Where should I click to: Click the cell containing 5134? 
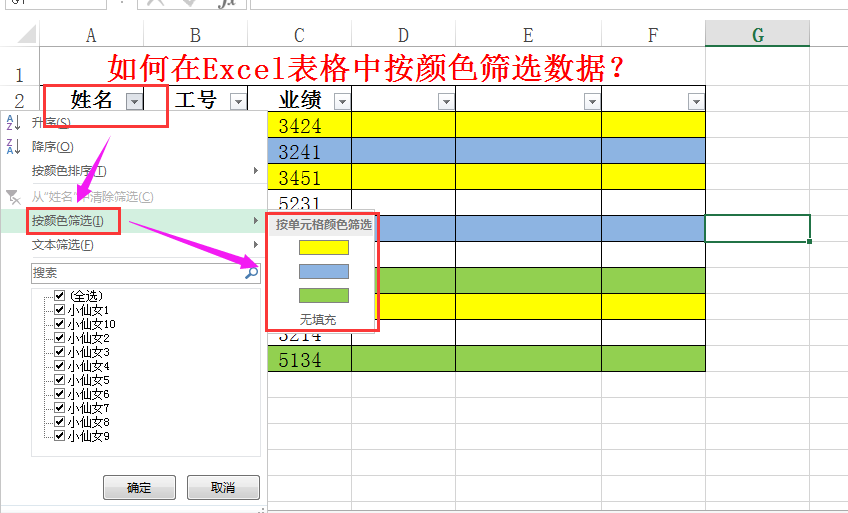pyautogui.click(x=309, y=359)
